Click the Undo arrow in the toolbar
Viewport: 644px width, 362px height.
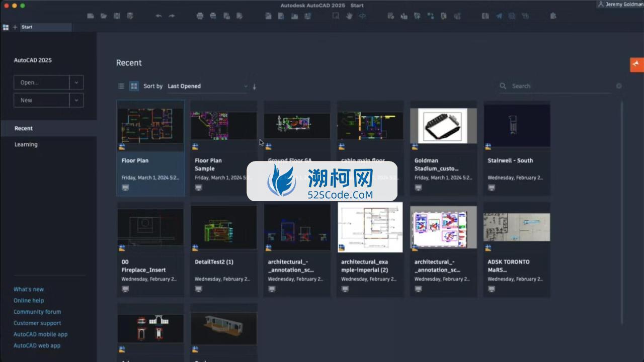pyautogui.click(x=158, y=16)
